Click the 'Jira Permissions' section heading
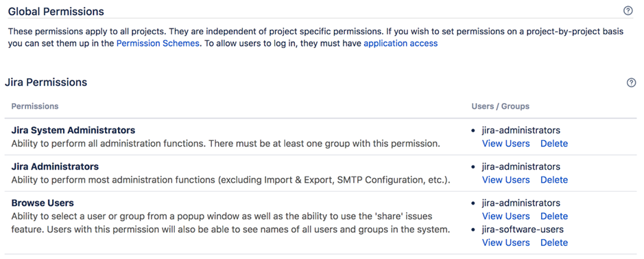 pyautogui.click(x=46, y=82)
